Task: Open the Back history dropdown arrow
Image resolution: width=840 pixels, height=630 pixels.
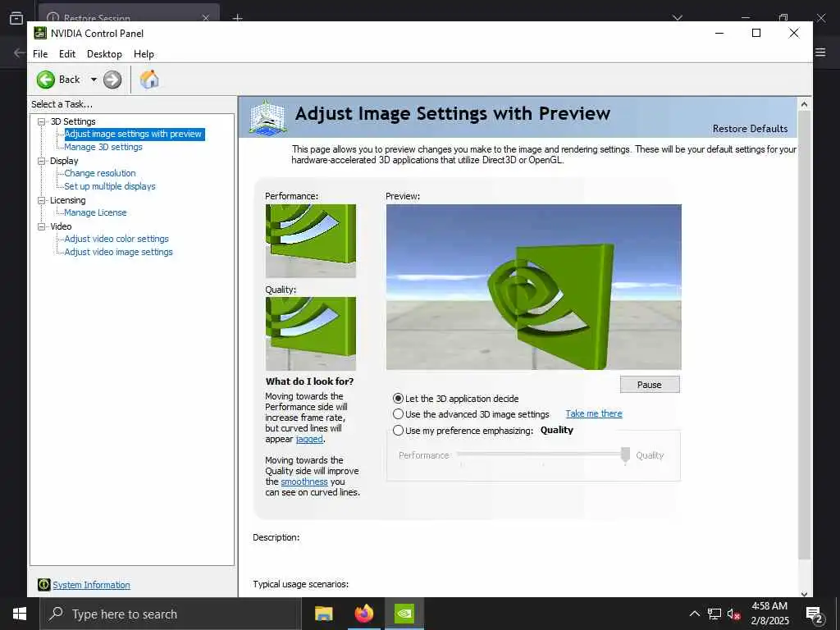Action: pyautogui.click(x=94, y=80)
